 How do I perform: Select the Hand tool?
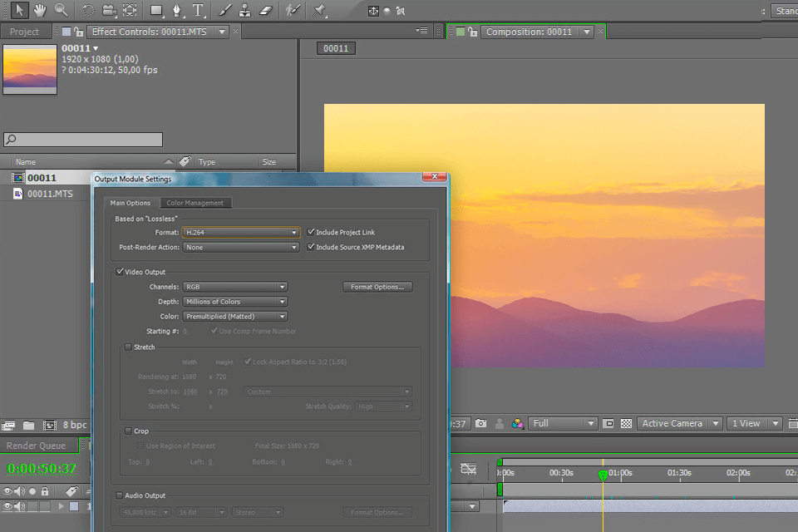click(x=39, y=11)
